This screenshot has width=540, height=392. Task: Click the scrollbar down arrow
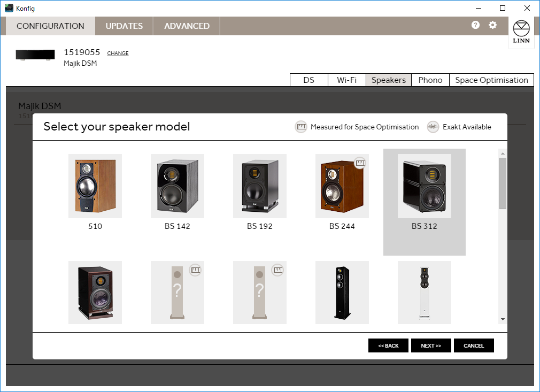coord(503,319)
